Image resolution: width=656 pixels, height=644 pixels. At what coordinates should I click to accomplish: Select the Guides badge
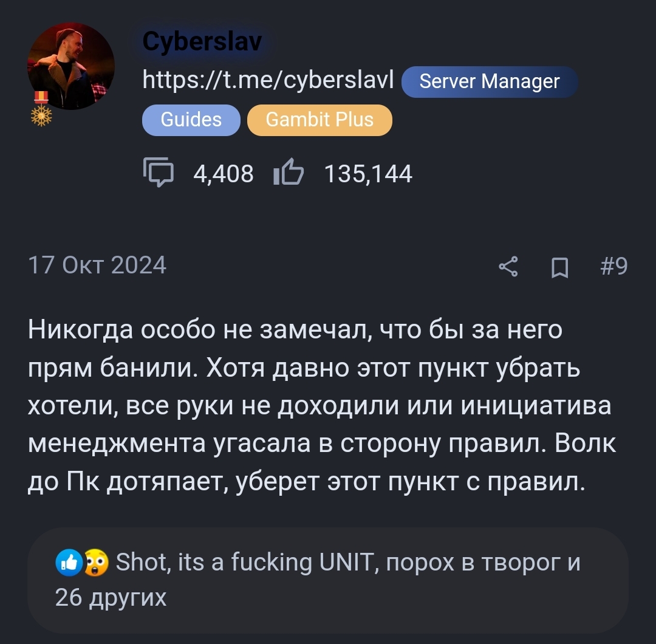(191, 120)
